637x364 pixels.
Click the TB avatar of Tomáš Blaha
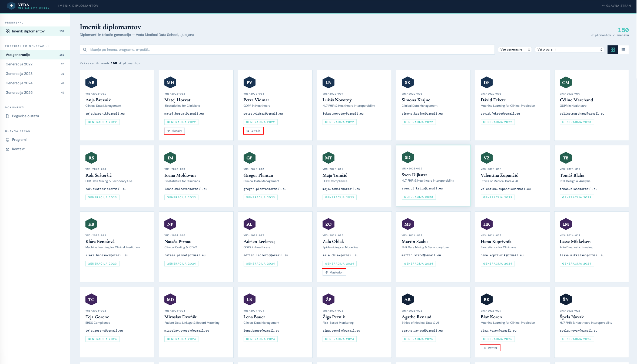click(566, 158)
